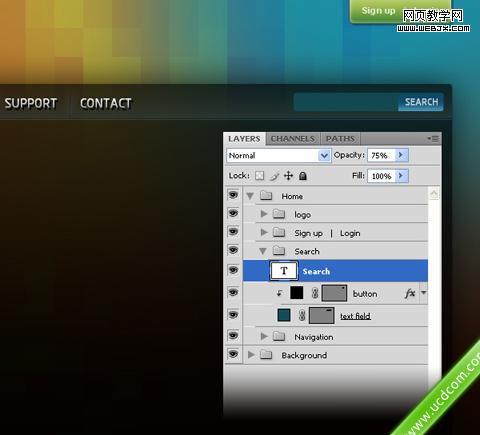Click the lock image pixels brush icon
Viewport: 480px width, 435px height.
tap(274, 176)
